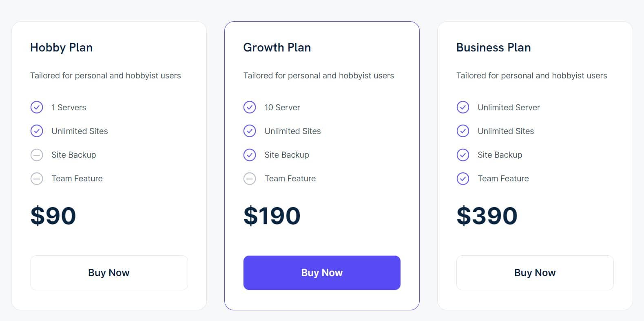Screen dimensions: 644x321
Task: Click the Growth Plan Unlimited Sites checkmark icon
Action: [250, 131]
